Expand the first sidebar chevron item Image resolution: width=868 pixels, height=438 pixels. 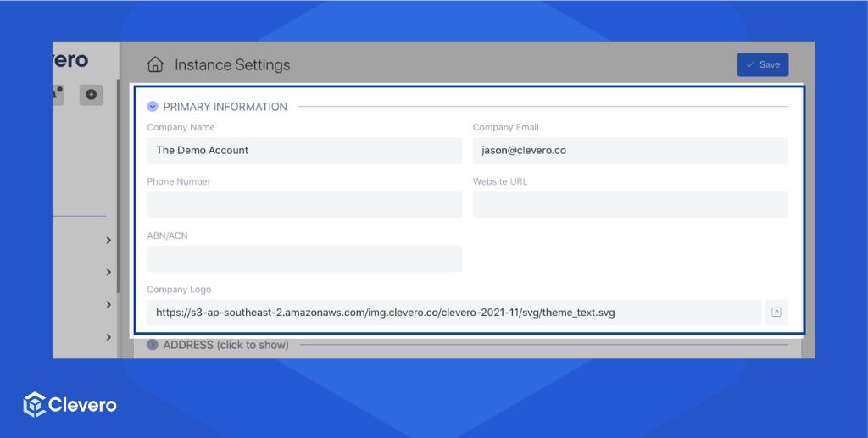tap(108, 240)
